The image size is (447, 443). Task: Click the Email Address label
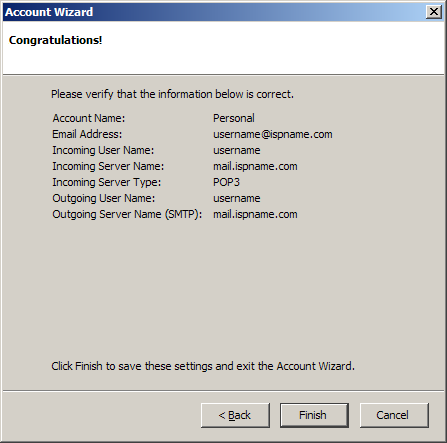[x=87, y=134]
